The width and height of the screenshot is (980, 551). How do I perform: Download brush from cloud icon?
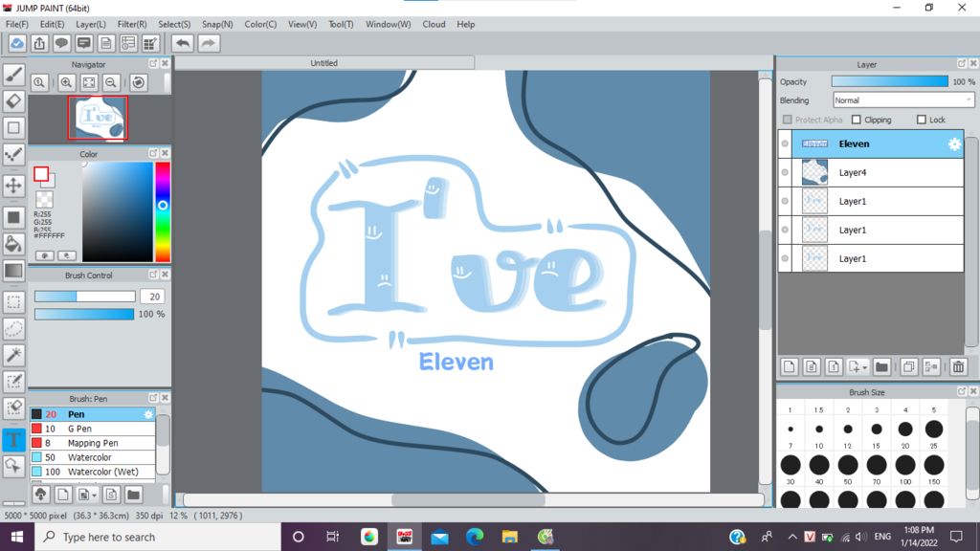pos(40,495)
